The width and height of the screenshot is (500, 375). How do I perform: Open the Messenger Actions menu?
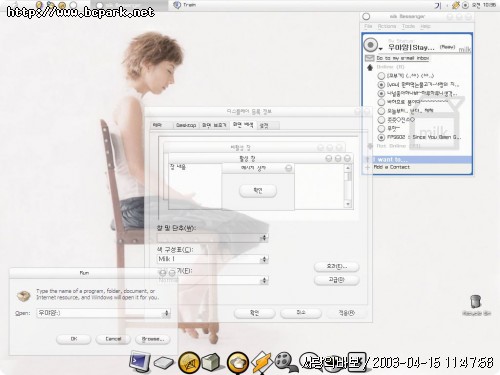click(387, 26)
